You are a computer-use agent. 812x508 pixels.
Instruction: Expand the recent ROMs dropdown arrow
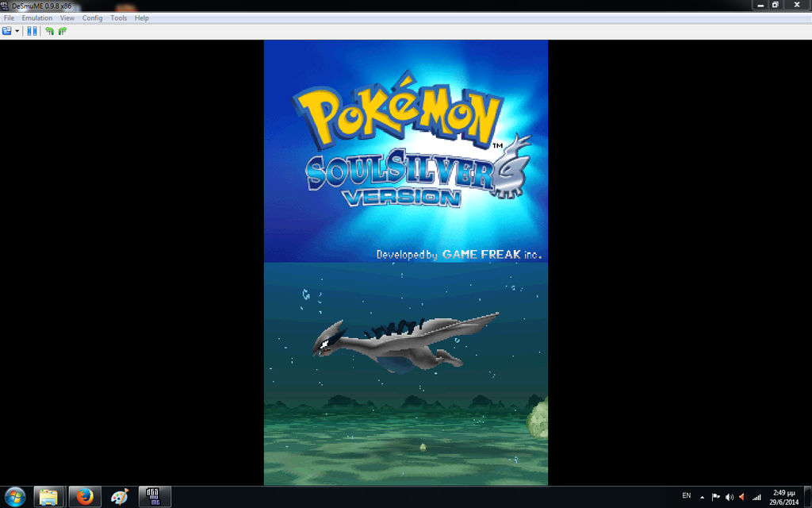pyautogui.click(x=17, y=31)
